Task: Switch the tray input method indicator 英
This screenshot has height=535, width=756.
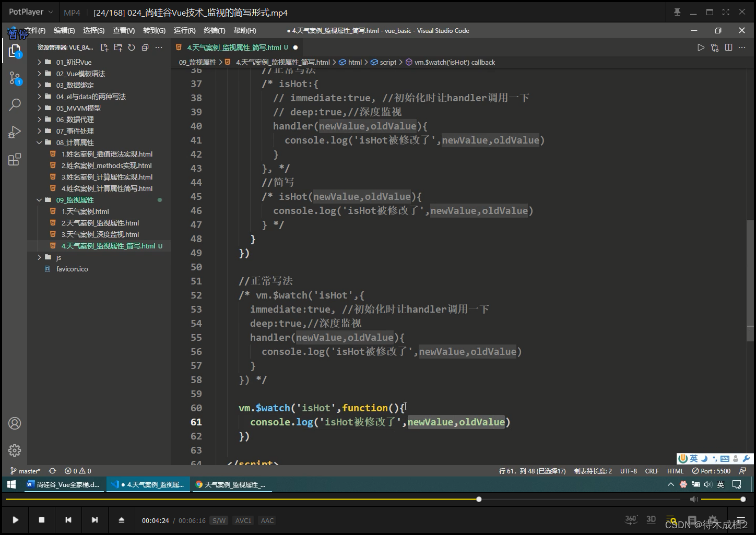Action: pos(720,484)
